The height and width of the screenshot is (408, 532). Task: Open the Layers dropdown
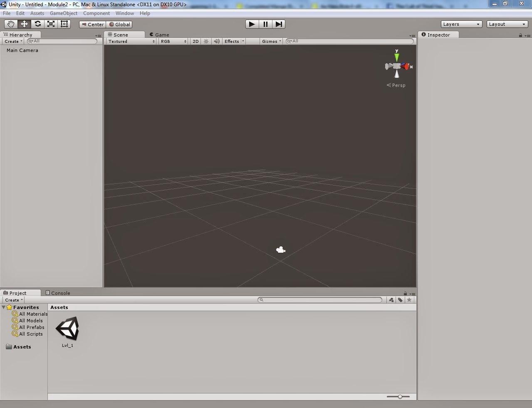click(x=461, y=24)
